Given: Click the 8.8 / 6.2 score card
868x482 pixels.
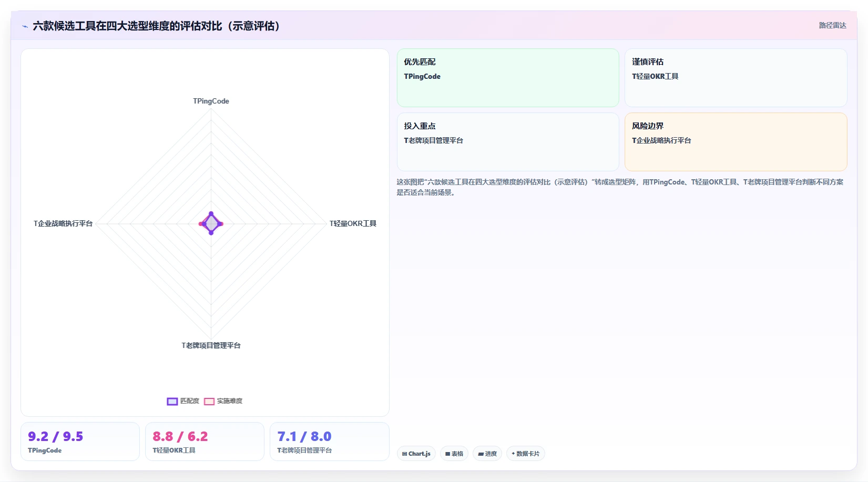Looking at the screenshot, I should [x=205, y=442].
